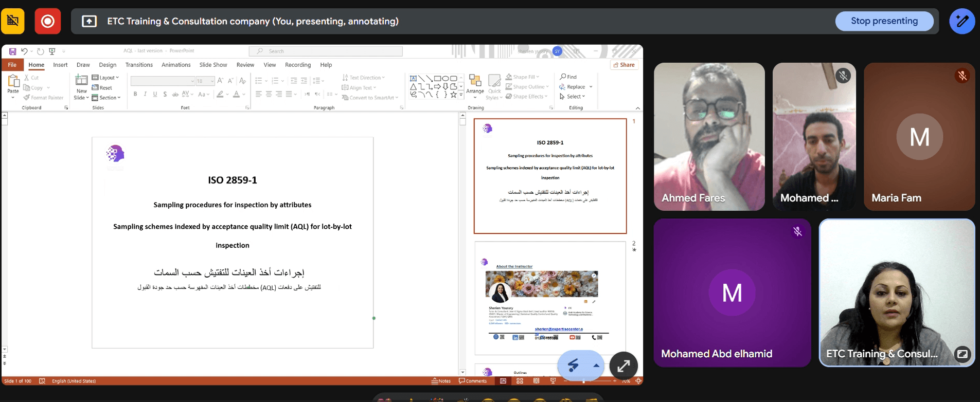Viewport: 980px width, 402px height.
Task: Switch to Slide Sorter view icon
Action: [x=520, y=381]
